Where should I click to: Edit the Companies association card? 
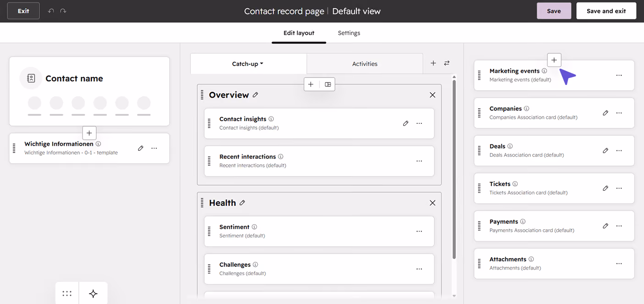(x=605, y=113)
